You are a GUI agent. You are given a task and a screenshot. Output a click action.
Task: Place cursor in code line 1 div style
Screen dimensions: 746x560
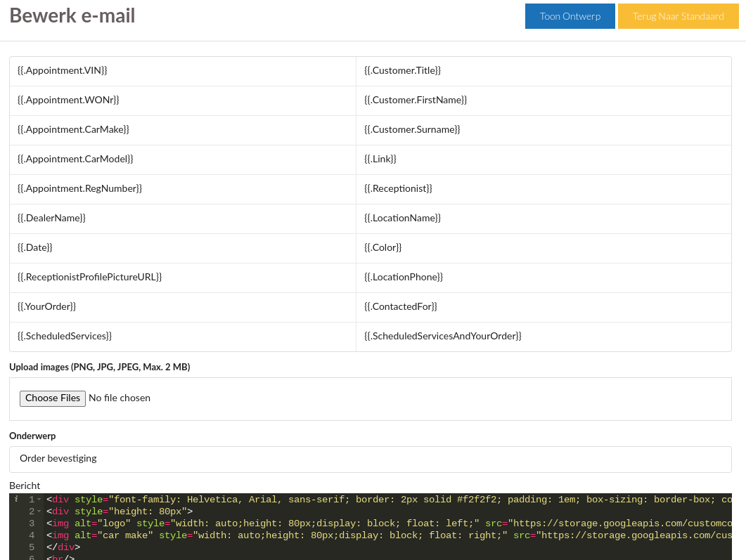(390, 500)
